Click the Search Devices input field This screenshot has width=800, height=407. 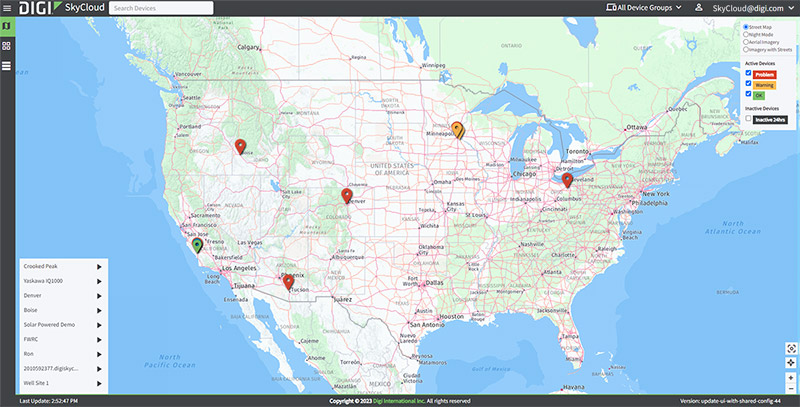coord(161,8)
